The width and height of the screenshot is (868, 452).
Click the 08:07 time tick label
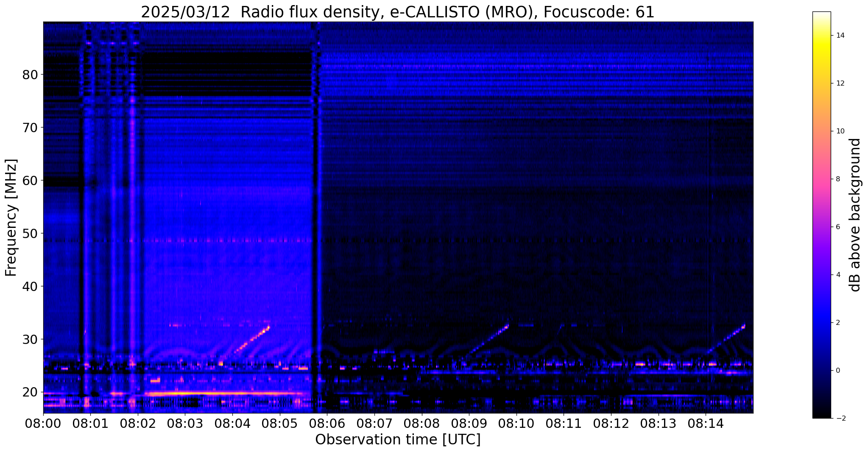pos(374,423)
